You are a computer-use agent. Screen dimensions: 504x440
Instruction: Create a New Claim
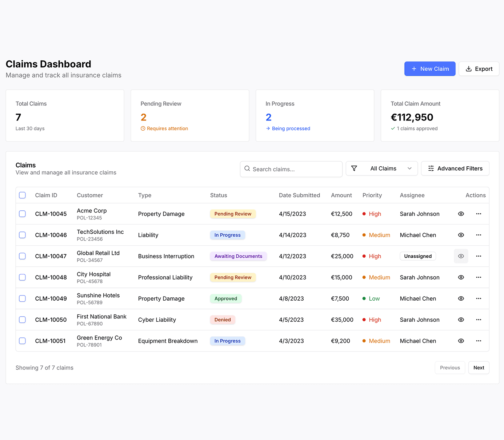[x=430, y=69]
